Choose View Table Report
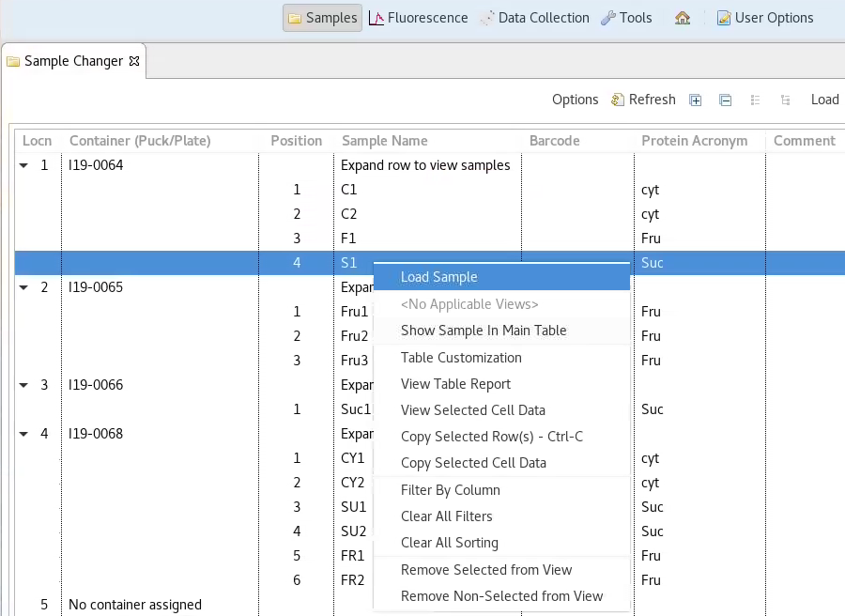The width and height of the screenshot is (845, 616). click(501, 384)
